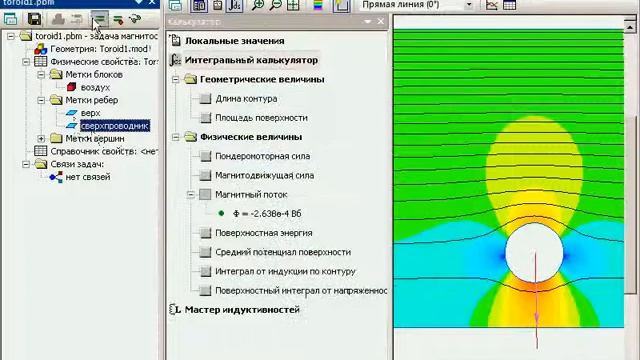Collapse the Магнитный поток item
This screenshot has width=640, height=360.
coord(191,195)
